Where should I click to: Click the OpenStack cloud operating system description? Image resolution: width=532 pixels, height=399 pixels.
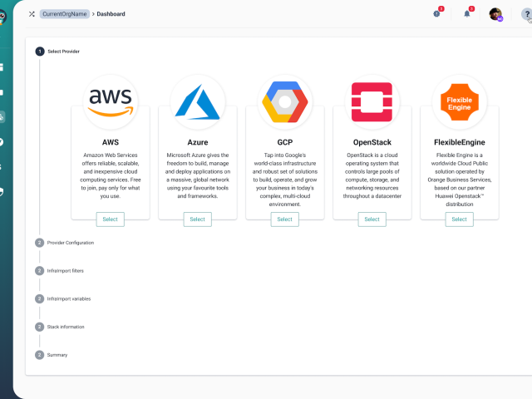[372, 175]
